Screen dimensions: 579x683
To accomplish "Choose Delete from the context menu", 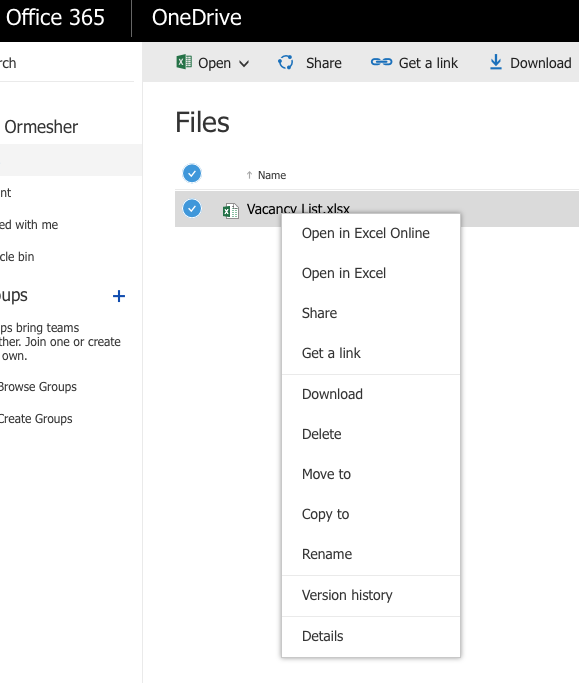I will tap(371, 434).
